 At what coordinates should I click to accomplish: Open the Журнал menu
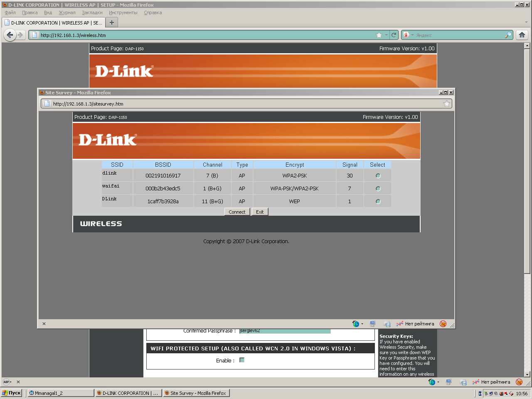67,12
